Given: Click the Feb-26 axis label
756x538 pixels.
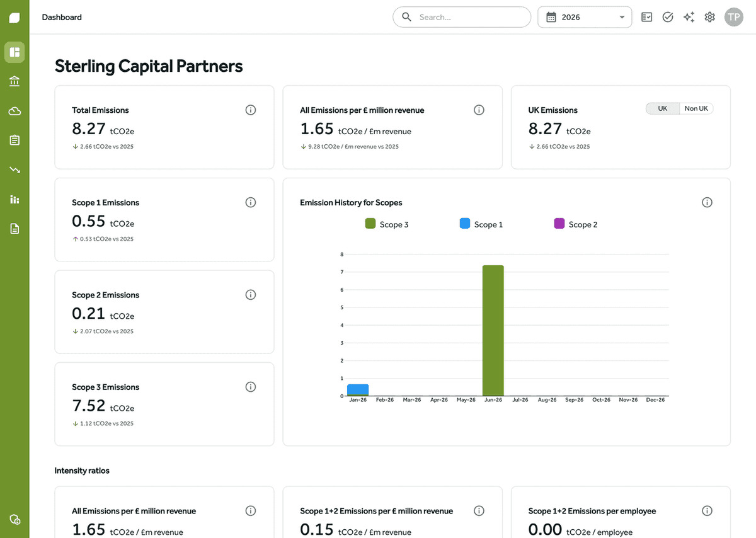Looking at the screenshot, I should pos(385,400).
